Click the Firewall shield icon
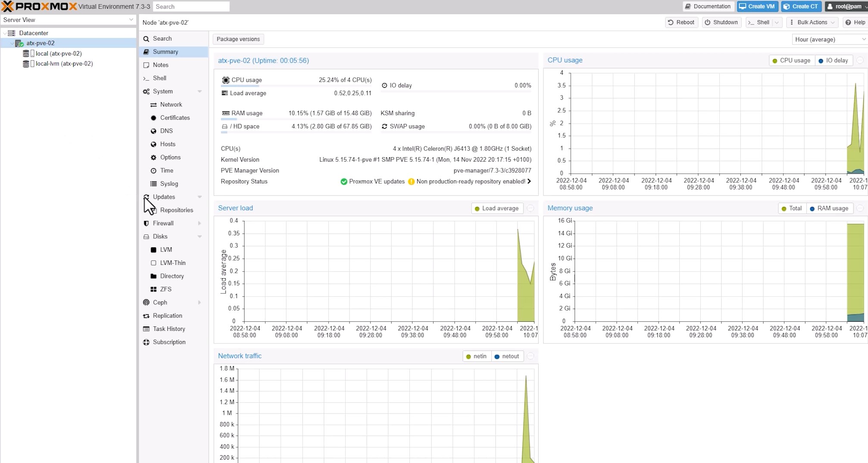Image resolution: width=868 pixels, height=463 pixels. (146, 223)
